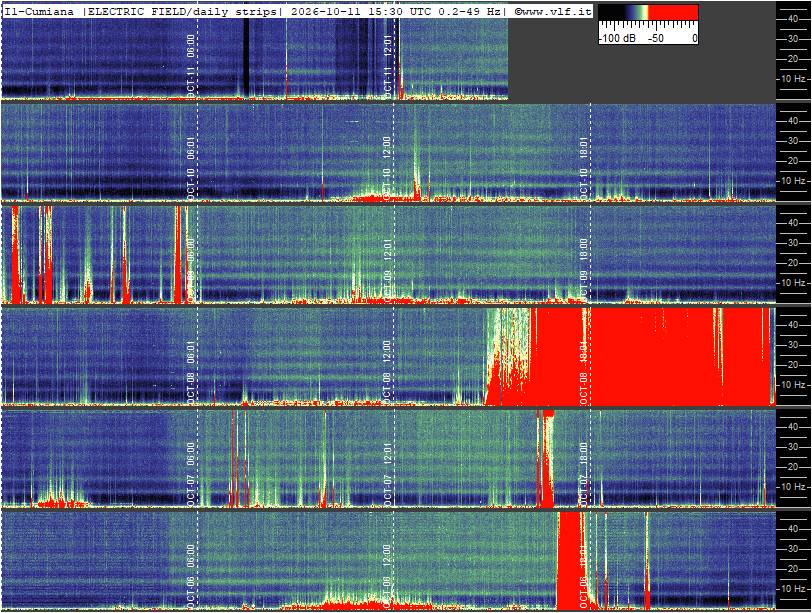Click the I1-Cumiana station name in header
This screenshot has width=812, height=613.
(39, 12)
